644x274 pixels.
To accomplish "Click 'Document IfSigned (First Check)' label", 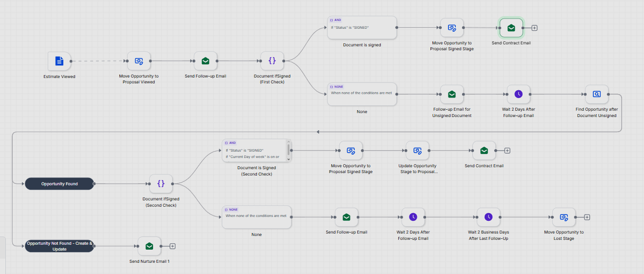I will (272, 79).
